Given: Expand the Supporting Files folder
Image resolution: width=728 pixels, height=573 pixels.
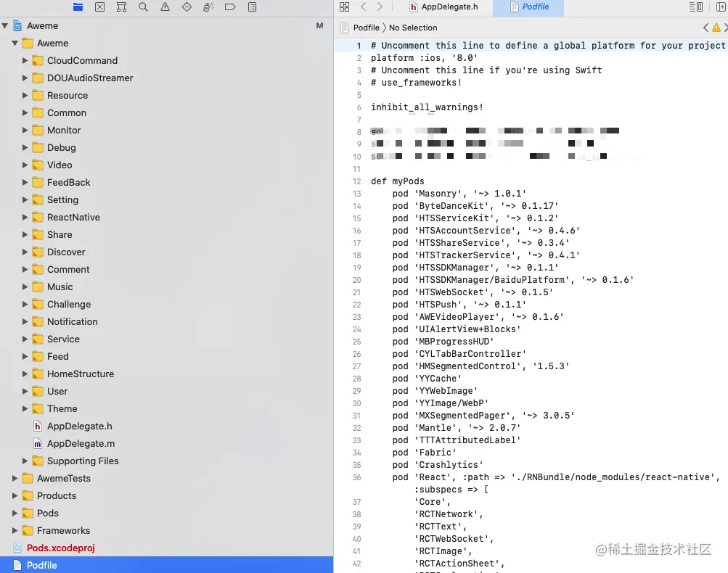Looking at the screenshot, I should (25, 461).
